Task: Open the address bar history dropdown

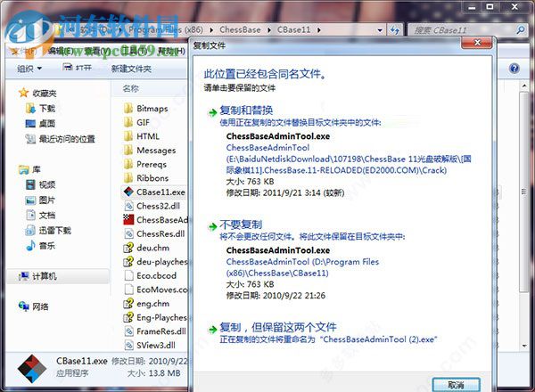Action: (380, 30)
